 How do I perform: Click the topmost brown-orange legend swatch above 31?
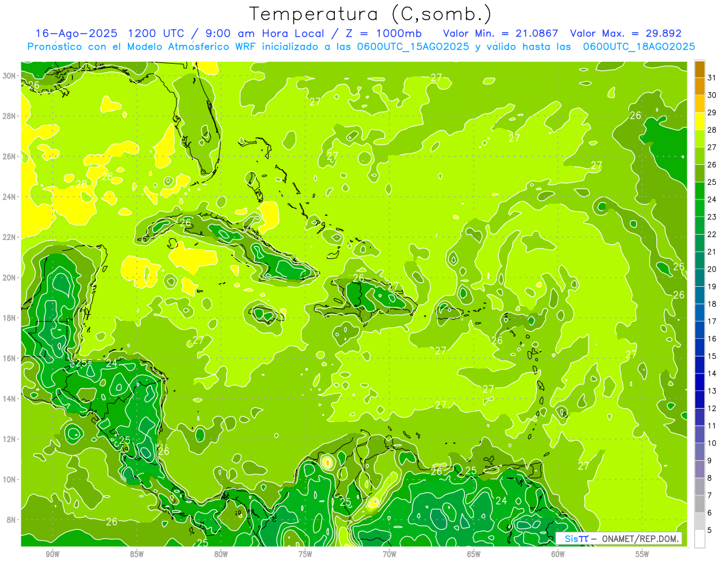point(699,69)
